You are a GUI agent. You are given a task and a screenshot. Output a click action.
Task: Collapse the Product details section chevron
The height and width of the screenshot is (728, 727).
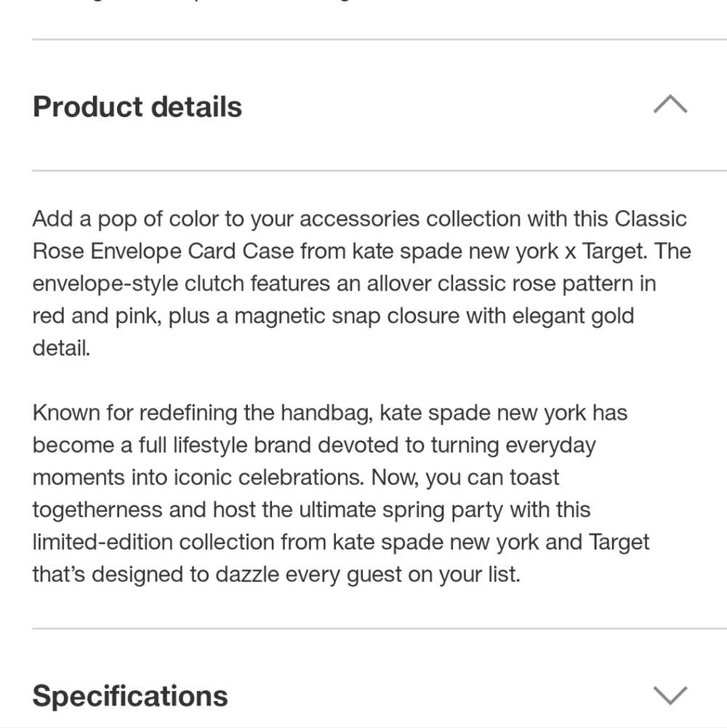670,105
